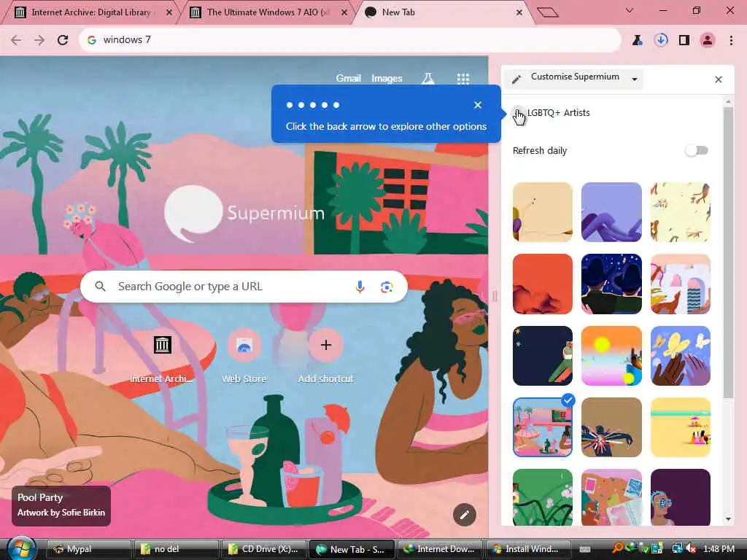Open the Search Labs flask on page
This screenshot has height=560, width=747.
point(427,79)
